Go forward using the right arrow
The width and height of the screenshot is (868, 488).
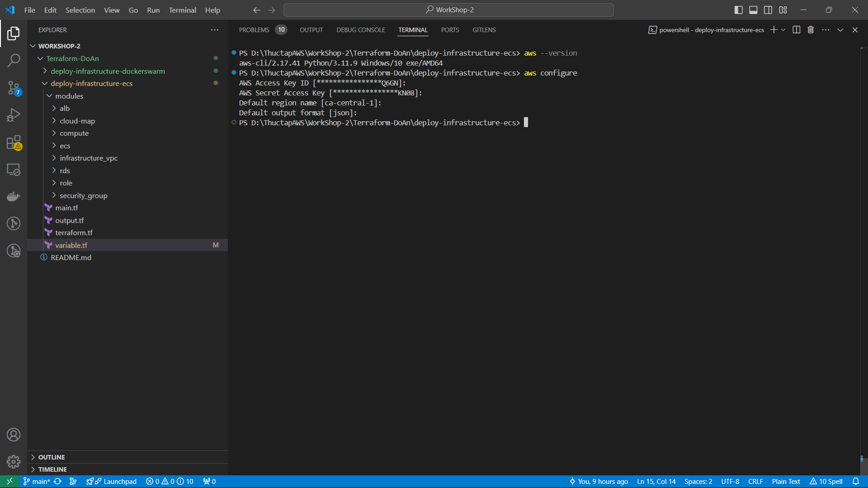tap(271, 10)
